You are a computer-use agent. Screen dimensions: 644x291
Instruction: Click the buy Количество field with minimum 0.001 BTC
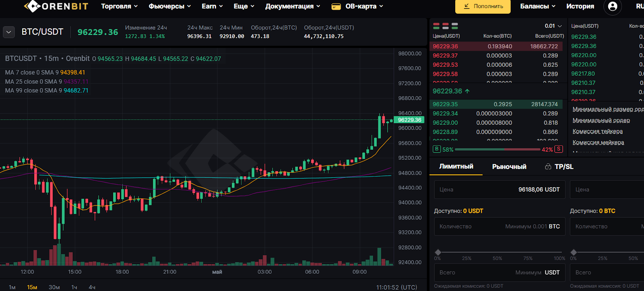(500, 227)
